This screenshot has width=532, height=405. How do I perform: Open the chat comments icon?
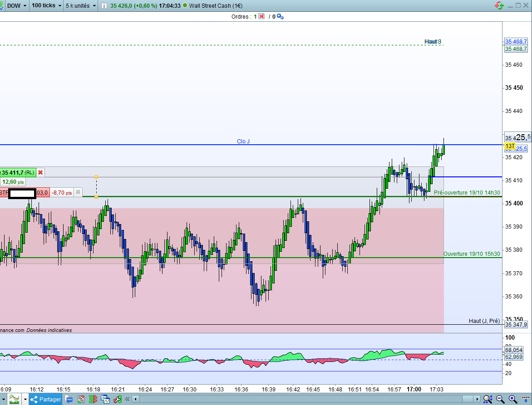click(x=69, y=399)
